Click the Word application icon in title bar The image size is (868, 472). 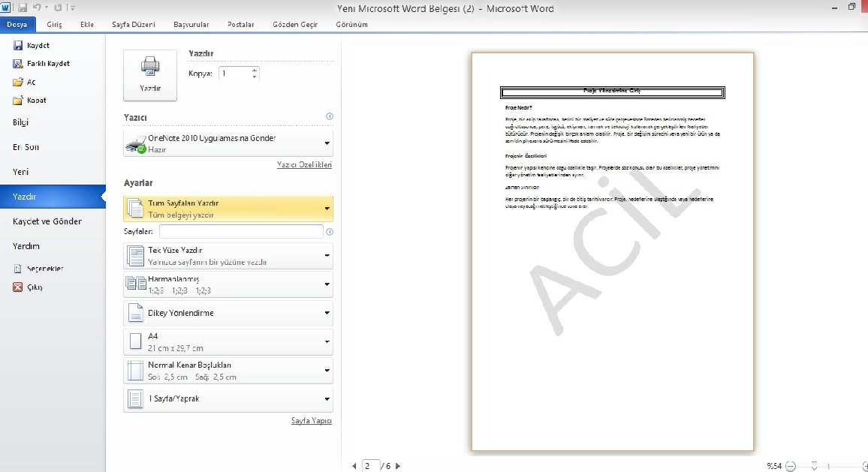pos(5,8)
